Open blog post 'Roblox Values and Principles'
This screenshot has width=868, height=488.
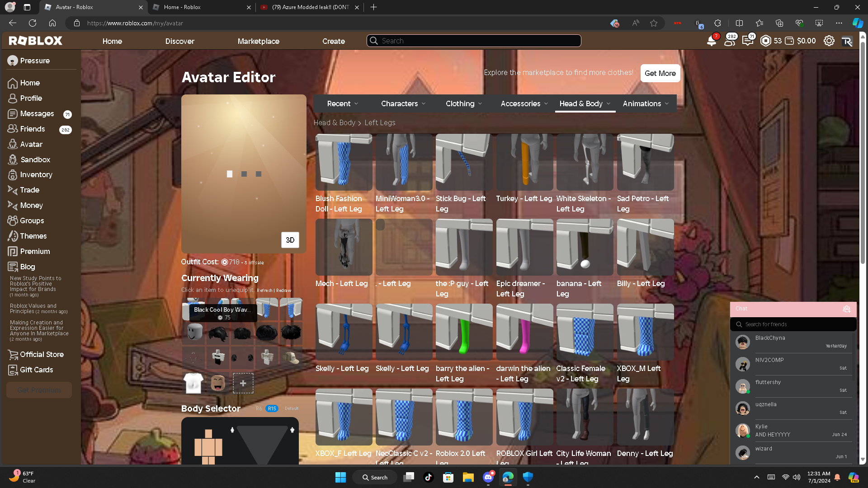(39, 309)
